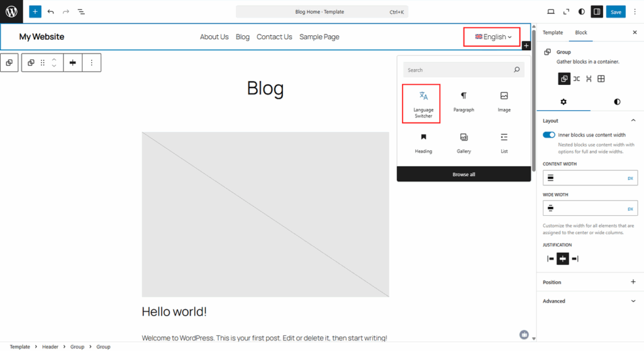Select left justification
This screenshot has width=644, height=351.
pos(550,259)
